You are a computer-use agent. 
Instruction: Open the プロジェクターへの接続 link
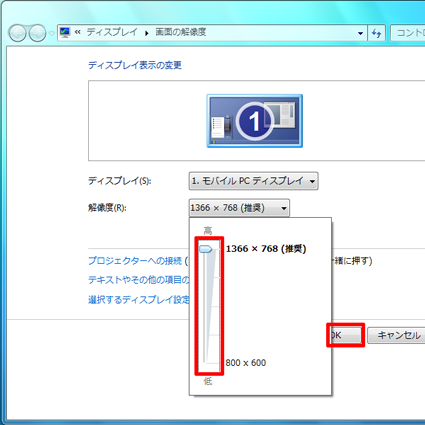point(135,261)
